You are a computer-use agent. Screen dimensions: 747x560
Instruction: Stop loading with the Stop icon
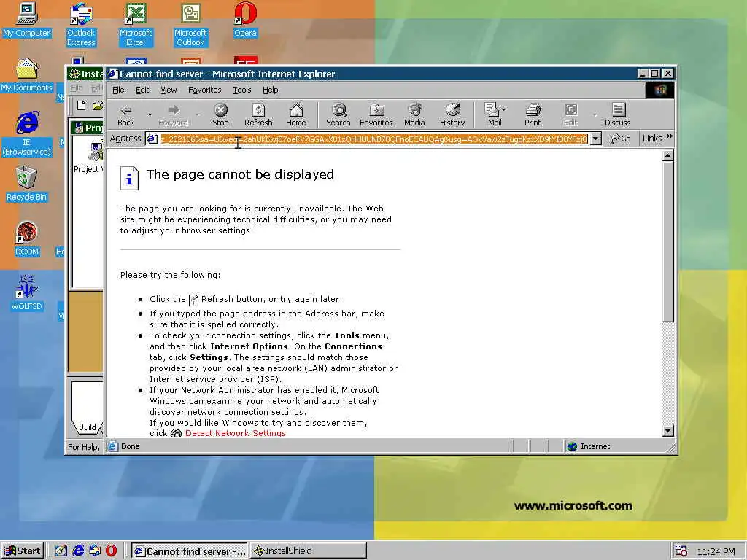tap(220, 115)
